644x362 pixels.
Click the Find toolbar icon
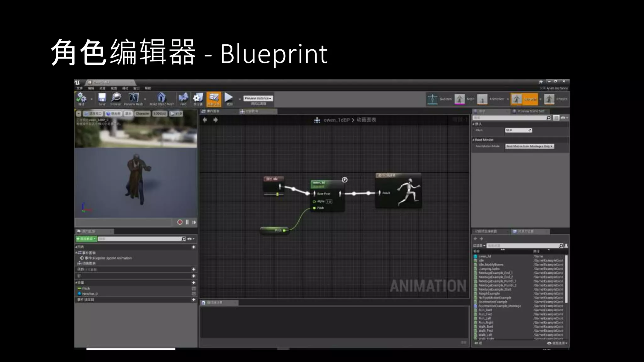coord(183,97)
